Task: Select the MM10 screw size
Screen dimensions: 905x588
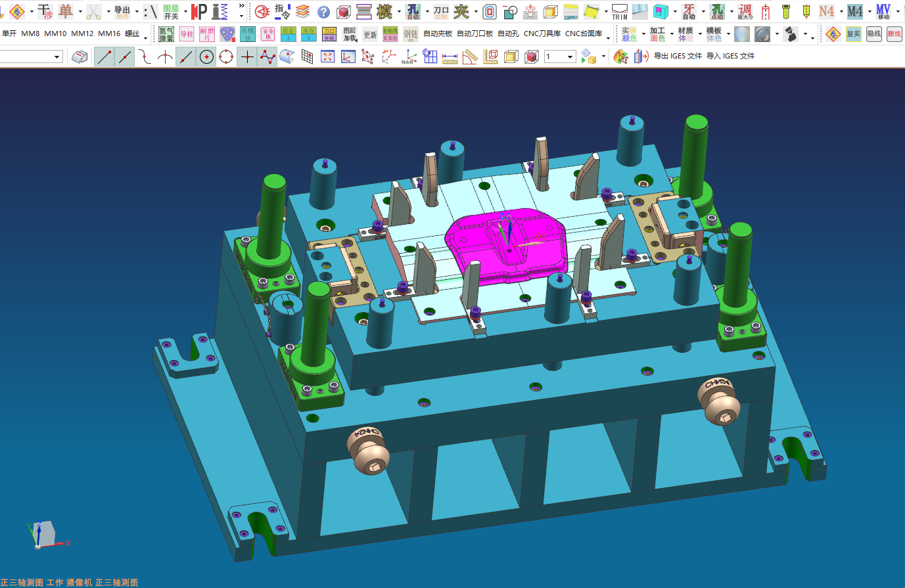Action: 55,34
